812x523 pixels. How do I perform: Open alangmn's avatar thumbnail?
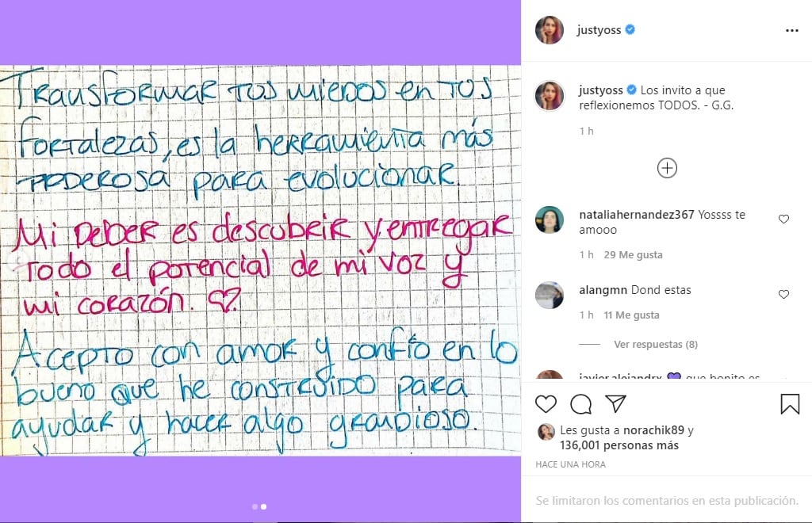(x=550, y=296)
